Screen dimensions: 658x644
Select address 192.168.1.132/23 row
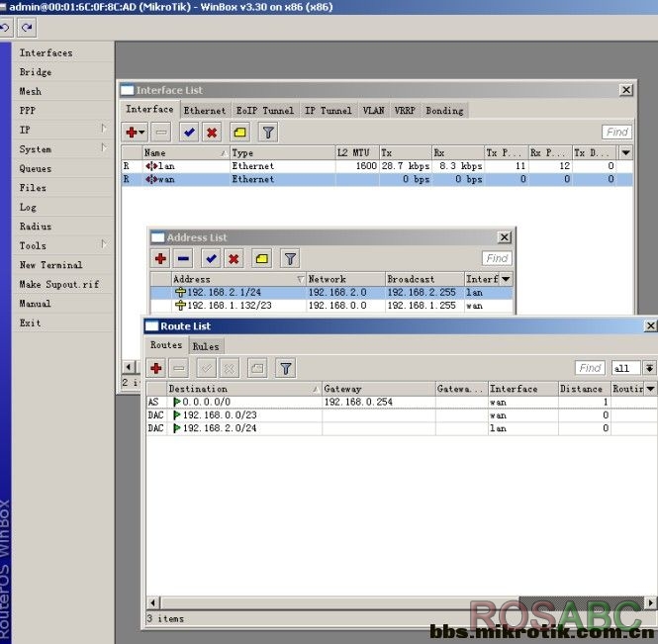click(x=331, y=306)
